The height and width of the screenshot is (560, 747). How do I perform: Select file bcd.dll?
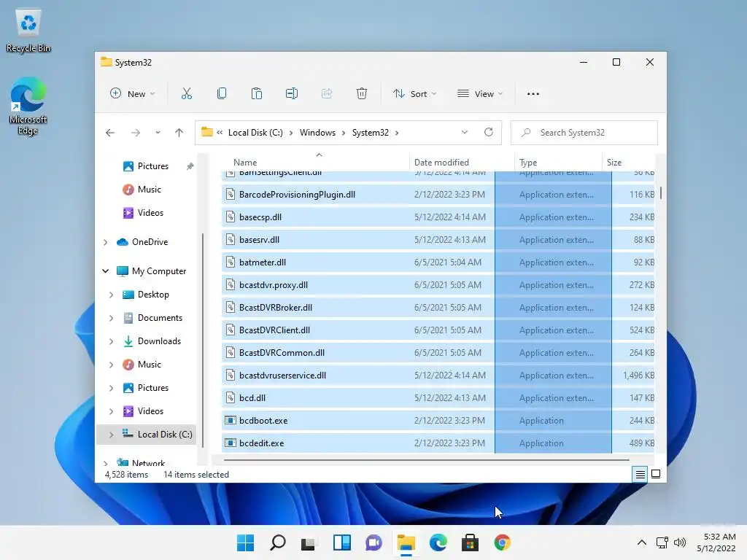click(x=438, y=398)
